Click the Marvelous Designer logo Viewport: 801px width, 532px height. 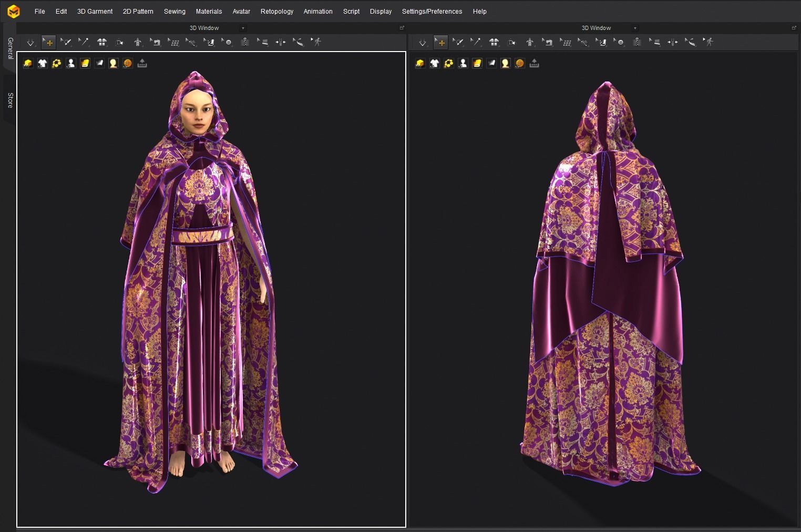[x=14, y=11]
